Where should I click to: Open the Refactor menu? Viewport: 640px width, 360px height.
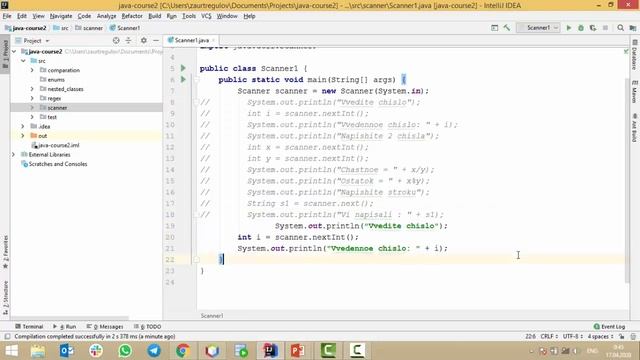[x=132, y=16]
